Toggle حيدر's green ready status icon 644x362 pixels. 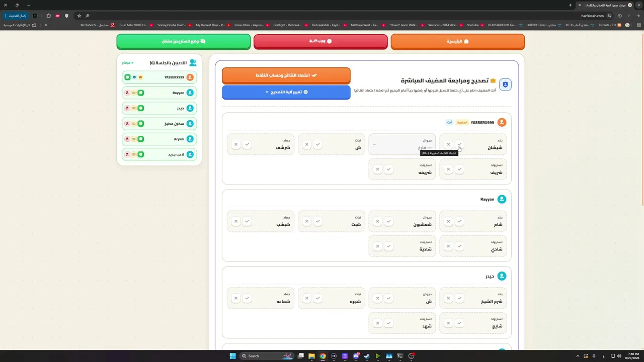click(141, 108)
